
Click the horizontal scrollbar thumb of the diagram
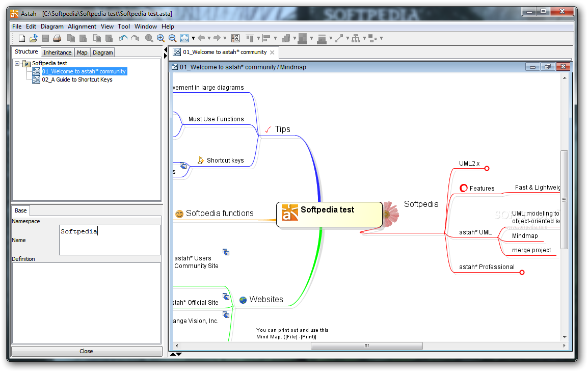(x=367, y=346)
